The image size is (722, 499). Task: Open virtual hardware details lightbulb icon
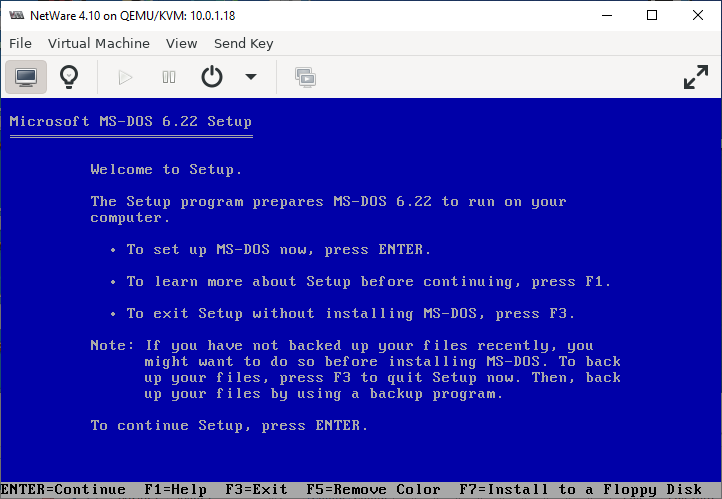point(69,77)
